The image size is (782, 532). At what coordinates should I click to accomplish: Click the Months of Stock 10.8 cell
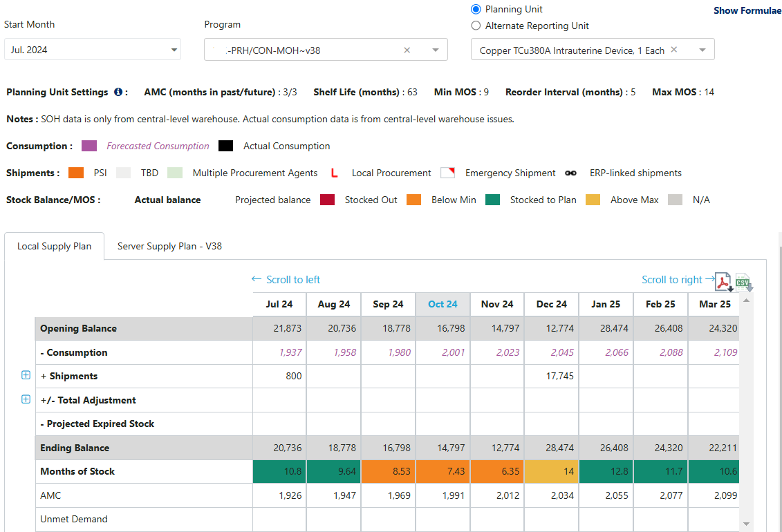(279, 472)
